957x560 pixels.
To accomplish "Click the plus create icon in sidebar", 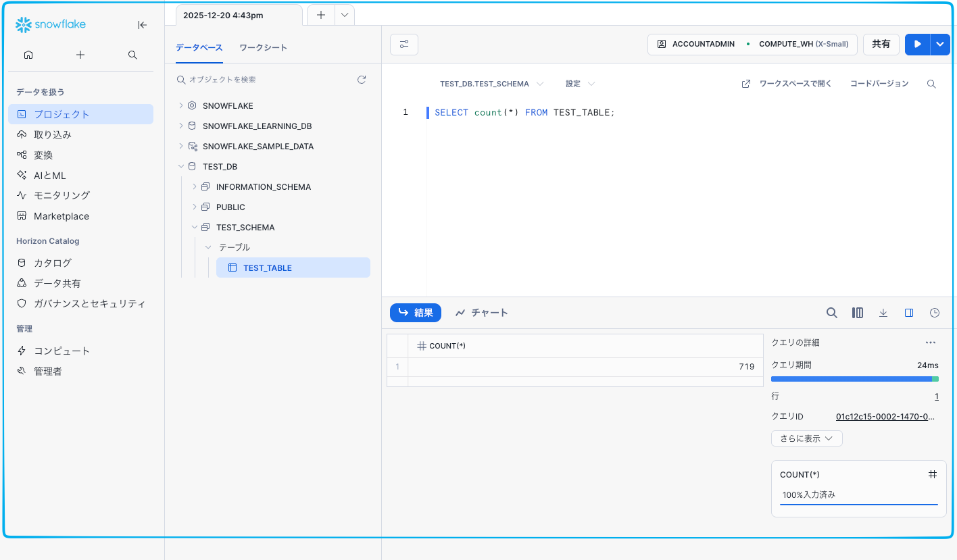I will 80,55.
